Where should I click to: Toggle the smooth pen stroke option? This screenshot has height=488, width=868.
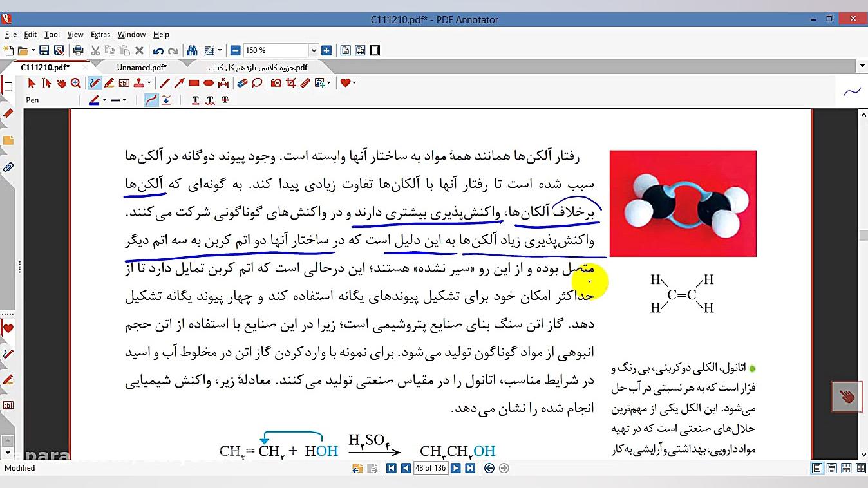(x=150, y=100)
